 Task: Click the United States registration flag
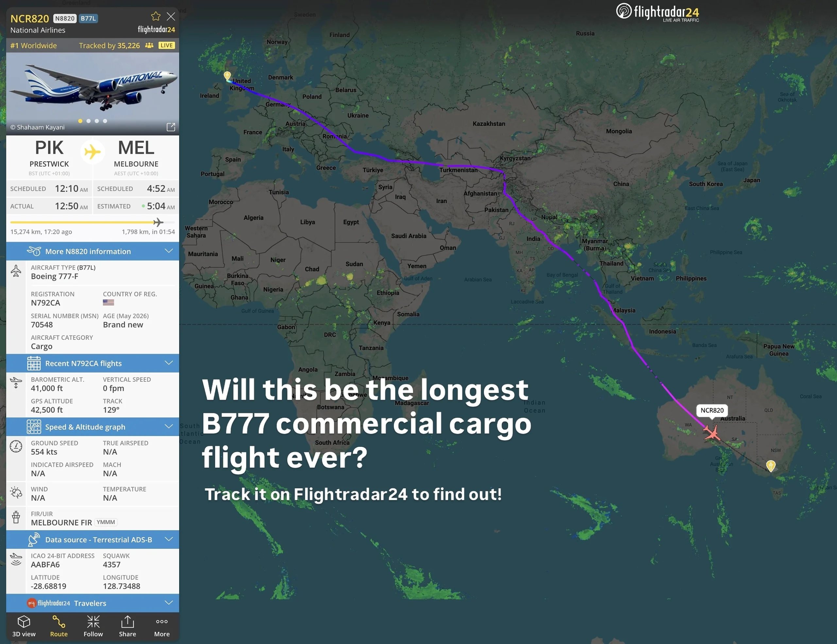pos(109,303)
